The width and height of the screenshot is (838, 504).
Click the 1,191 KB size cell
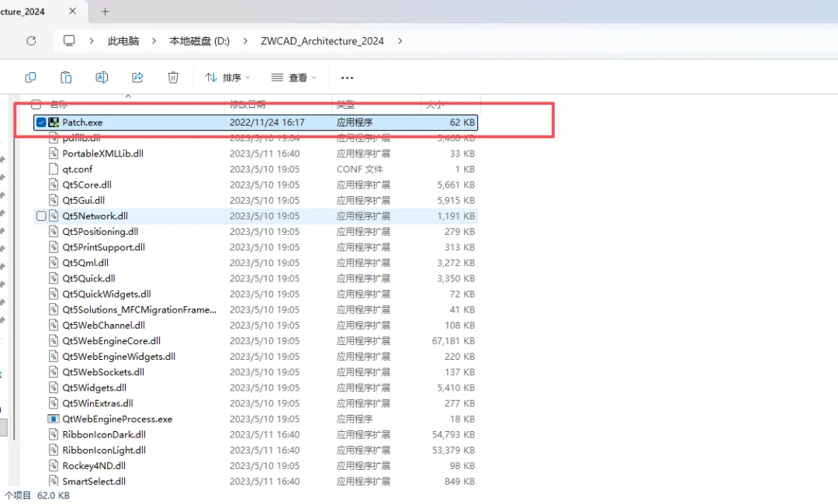tap(456, 216)
